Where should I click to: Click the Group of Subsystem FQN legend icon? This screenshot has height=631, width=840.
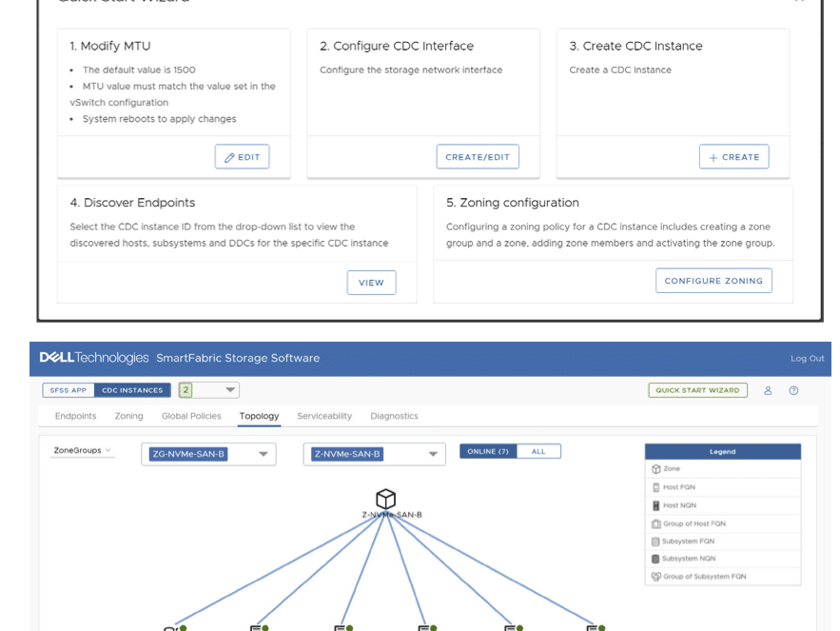click(x=656, y=577)
